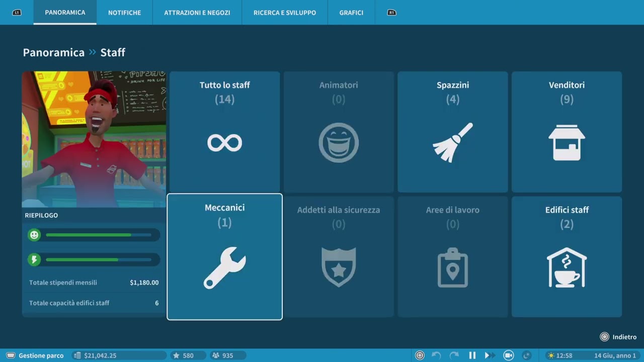Viewport: 644px width, 362px height.
Task: Click the R1 shoulder button icon
Action: click(x=391, y=13)
